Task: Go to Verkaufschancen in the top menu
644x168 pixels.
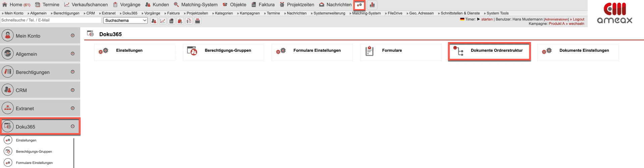Action: pos(86,5)
